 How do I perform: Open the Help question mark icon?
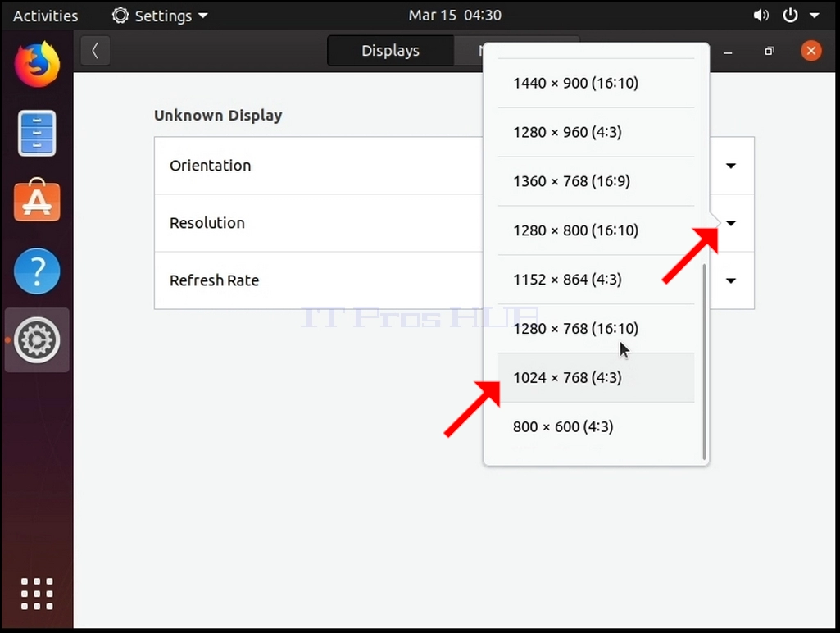point(37,271)
